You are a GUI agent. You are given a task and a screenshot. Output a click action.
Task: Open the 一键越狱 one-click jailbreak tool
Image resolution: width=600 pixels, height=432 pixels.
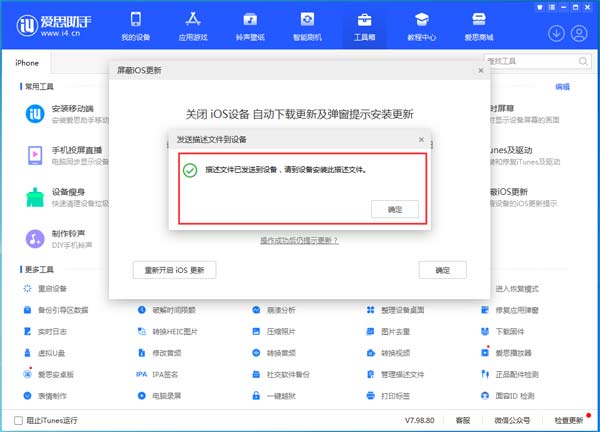click(x=274, y=396)
